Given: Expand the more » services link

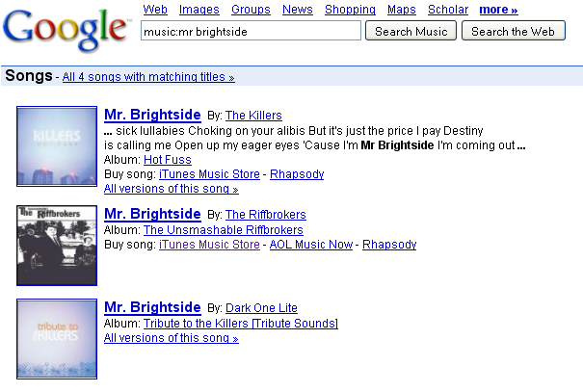Looking at the screenshot, I should click(498, 10).
